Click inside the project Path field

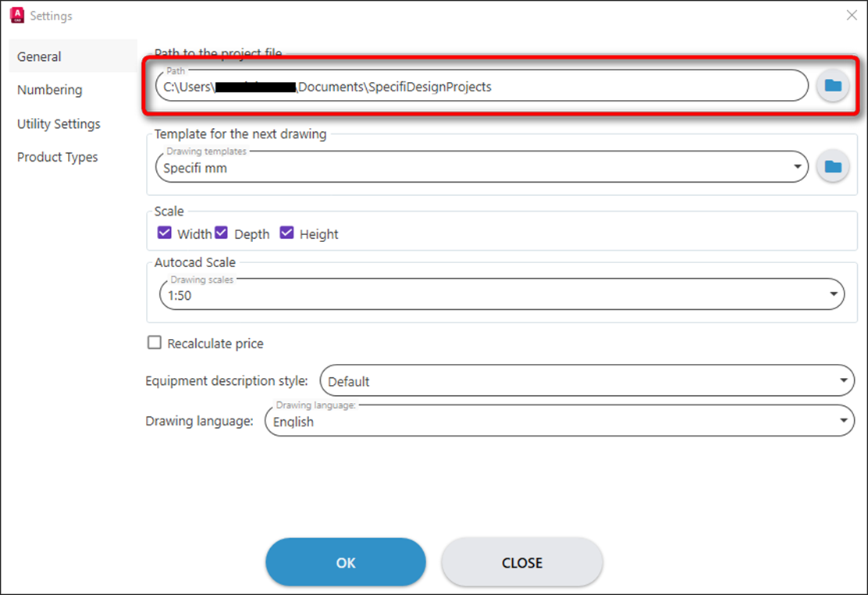[482, 86]
